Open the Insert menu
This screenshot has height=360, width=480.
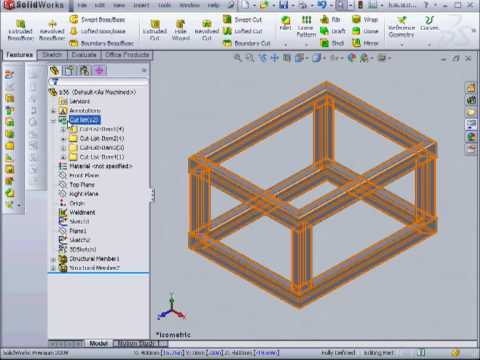pyautogui.click(x=141, y=5)
